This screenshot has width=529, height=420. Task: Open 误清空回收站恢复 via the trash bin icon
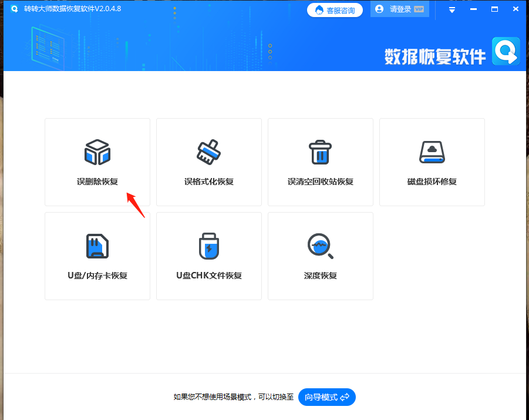(320, 152)
